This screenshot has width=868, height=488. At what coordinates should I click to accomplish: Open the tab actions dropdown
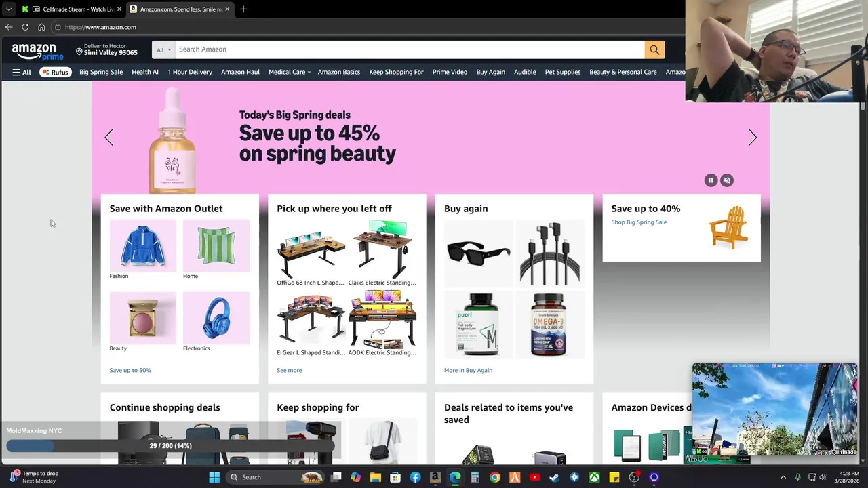[x=9, y=9]
